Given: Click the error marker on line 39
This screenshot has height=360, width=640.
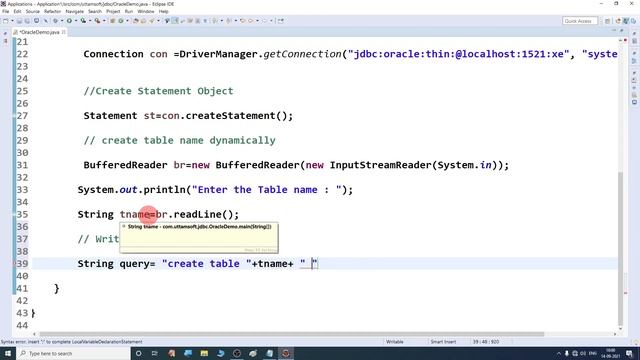Looking at the screenshot, I should (x=14, y=264).
